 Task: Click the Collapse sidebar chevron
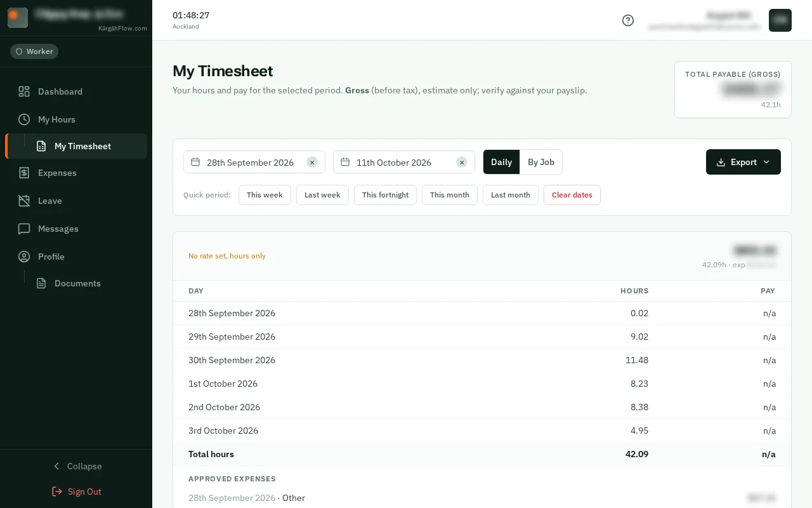56,466
